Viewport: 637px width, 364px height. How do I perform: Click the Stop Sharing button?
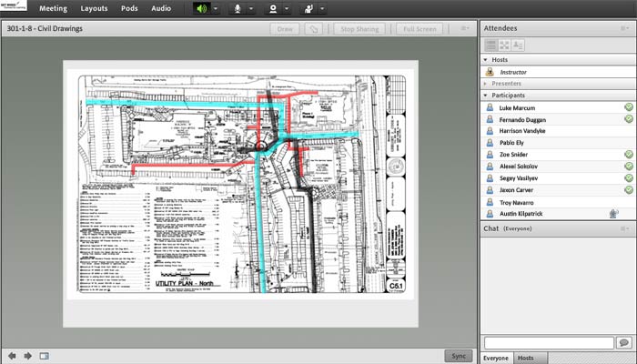coord(359,29)
